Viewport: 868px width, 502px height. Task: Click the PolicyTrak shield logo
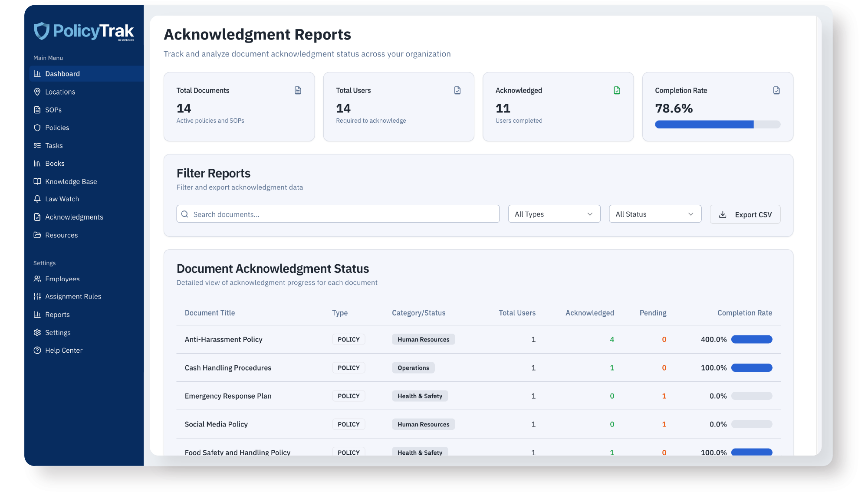pyautogui.click(x=42, y=31)
